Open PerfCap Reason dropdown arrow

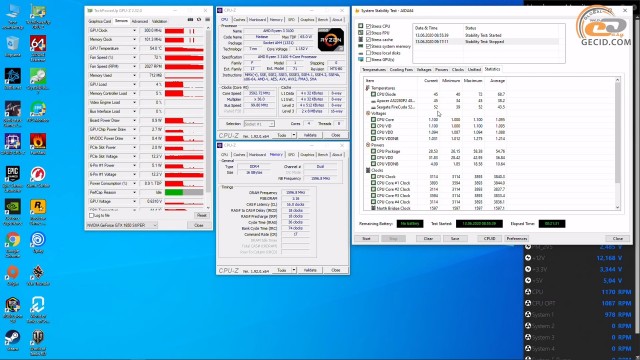click(x=134, y=192)
